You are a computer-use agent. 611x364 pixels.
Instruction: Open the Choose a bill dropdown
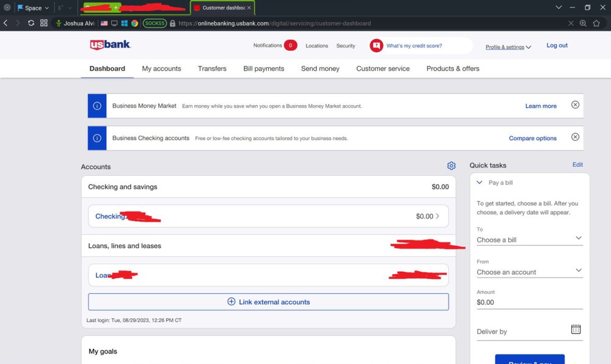tap(530, 239)
